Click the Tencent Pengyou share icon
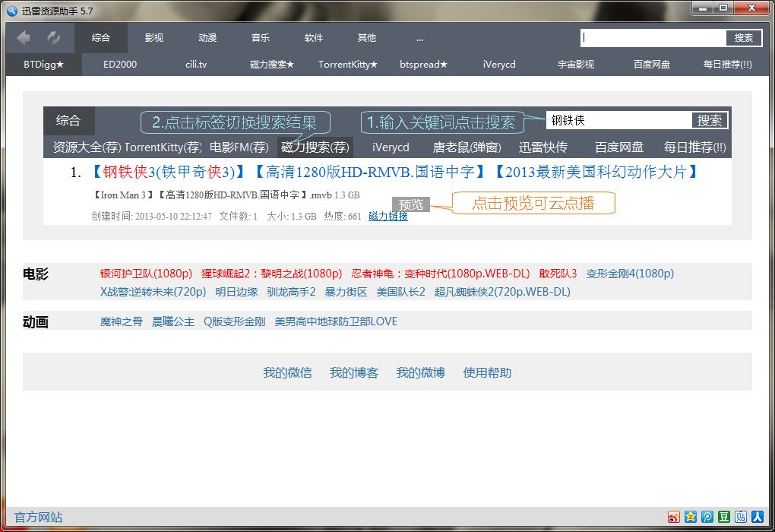The height and width of the screenshot is (532, 775). click(x=707, y=517)
